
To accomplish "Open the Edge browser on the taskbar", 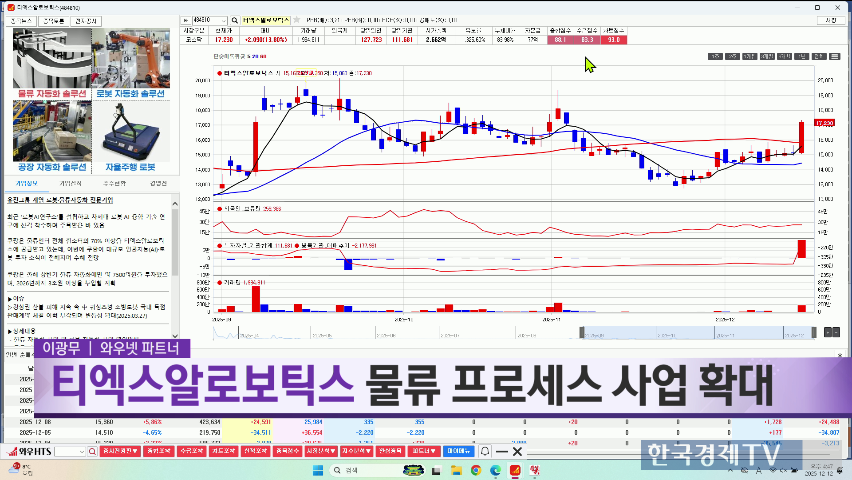I will [495, 469].
